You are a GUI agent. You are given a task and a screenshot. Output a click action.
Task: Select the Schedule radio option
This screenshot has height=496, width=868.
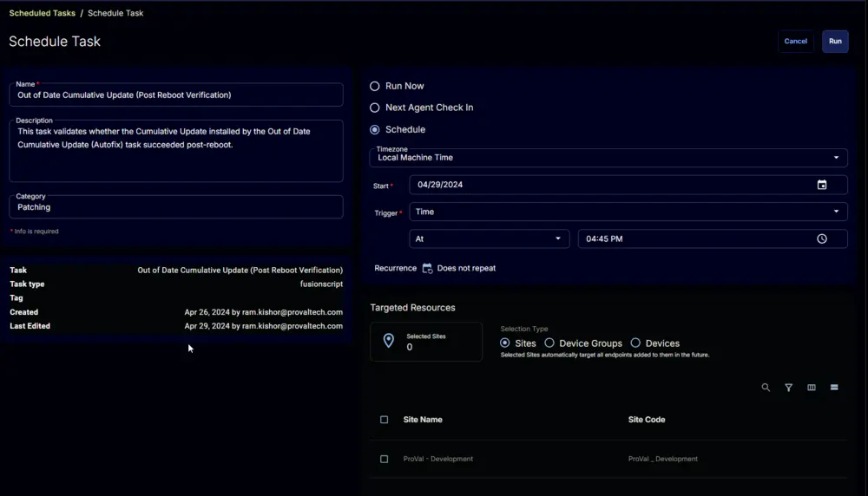point(375,129)
